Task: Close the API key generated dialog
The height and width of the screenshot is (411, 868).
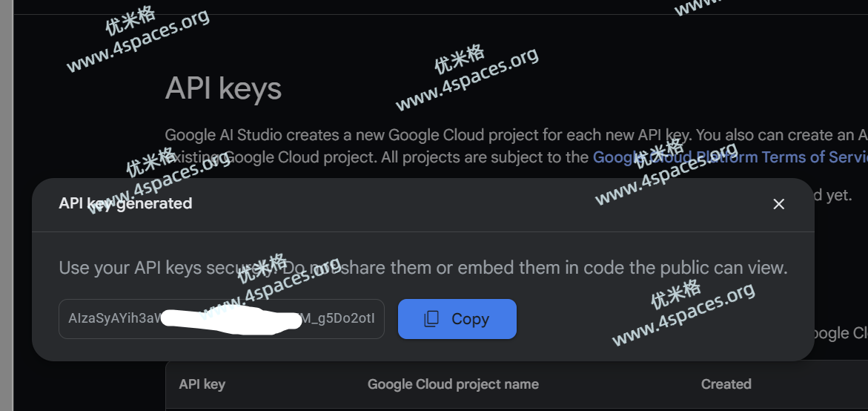Action: pyautogui.click(x=778, y=204)
